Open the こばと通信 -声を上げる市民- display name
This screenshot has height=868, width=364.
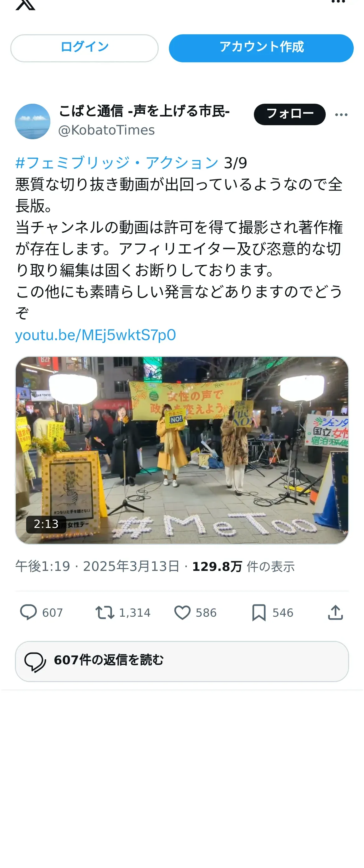click(144, 111)
